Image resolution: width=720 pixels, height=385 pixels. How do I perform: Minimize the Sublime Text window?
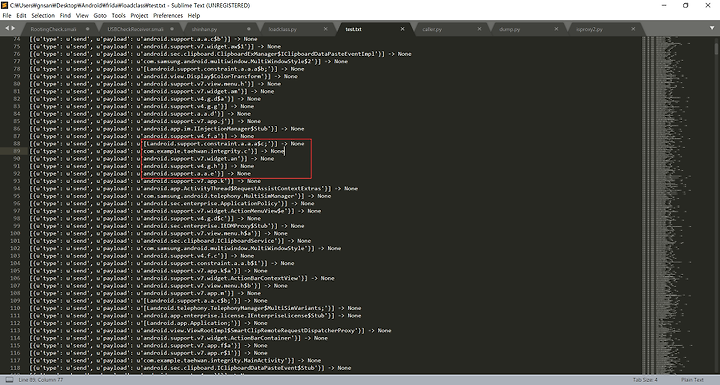664,6
